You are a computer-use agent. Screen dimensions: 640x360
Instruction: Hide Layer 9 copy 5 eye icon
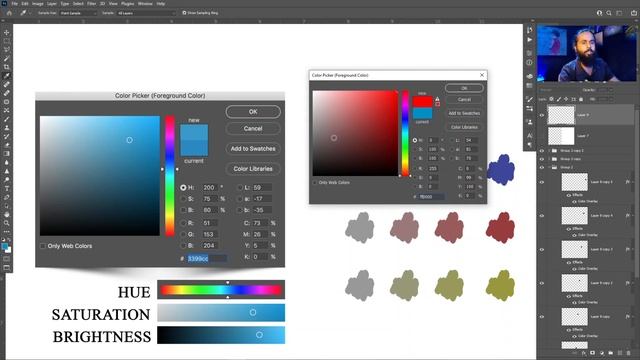[542, 182]
